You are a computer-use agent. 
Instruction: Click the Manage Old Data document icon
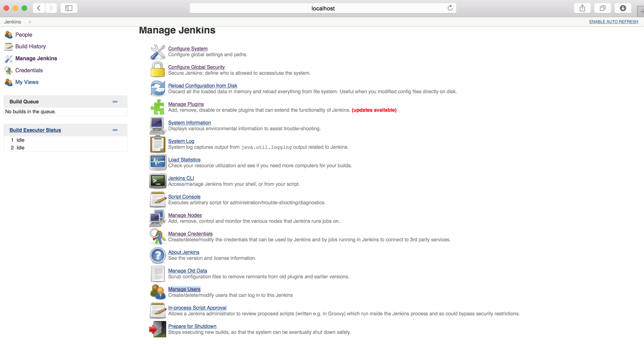[158, 274]
